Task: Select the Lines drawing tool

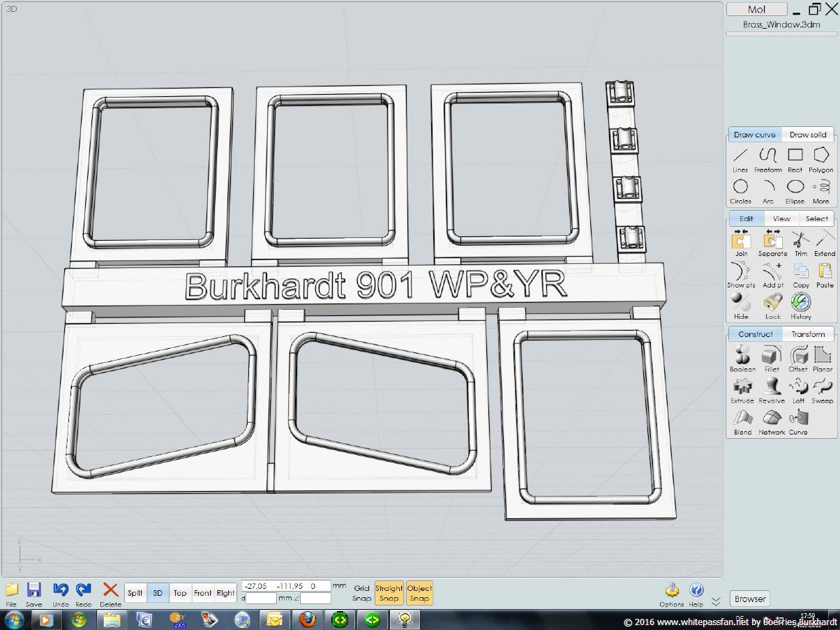Action: tap(741, 160)
